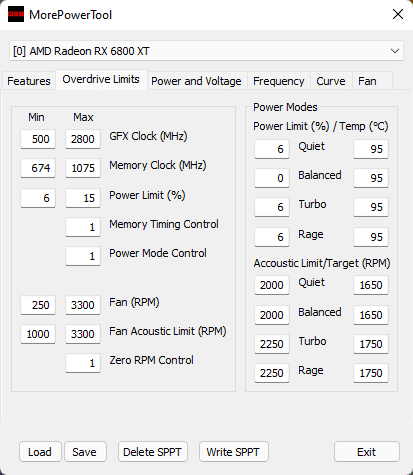The image size is (413, 475).
Task: Click the Power Limit (%) / Temp heading
Action: click(x=321, y=126)
